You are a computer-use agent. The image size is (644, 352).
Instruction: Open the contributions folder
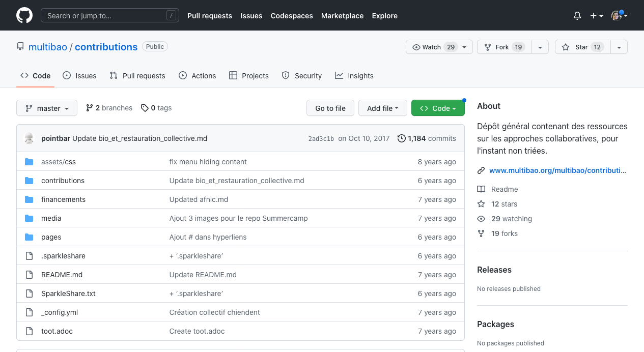[63, 181]
